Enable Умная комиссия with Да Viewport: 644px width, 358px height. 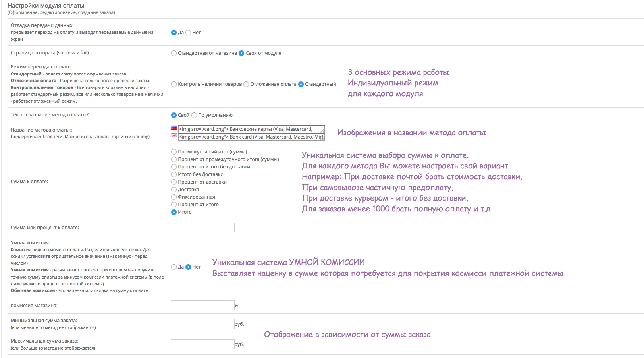pos(174,267)
